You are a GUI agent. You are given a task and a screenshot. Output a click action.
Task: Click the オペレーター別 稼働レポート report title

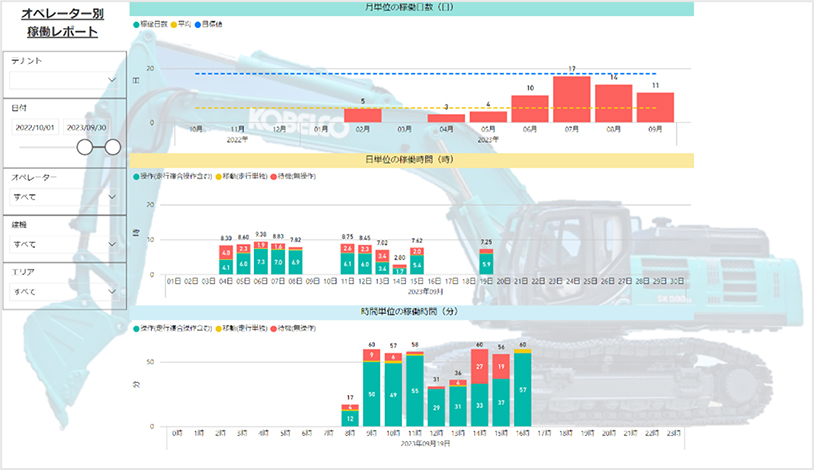pos(62,22)
